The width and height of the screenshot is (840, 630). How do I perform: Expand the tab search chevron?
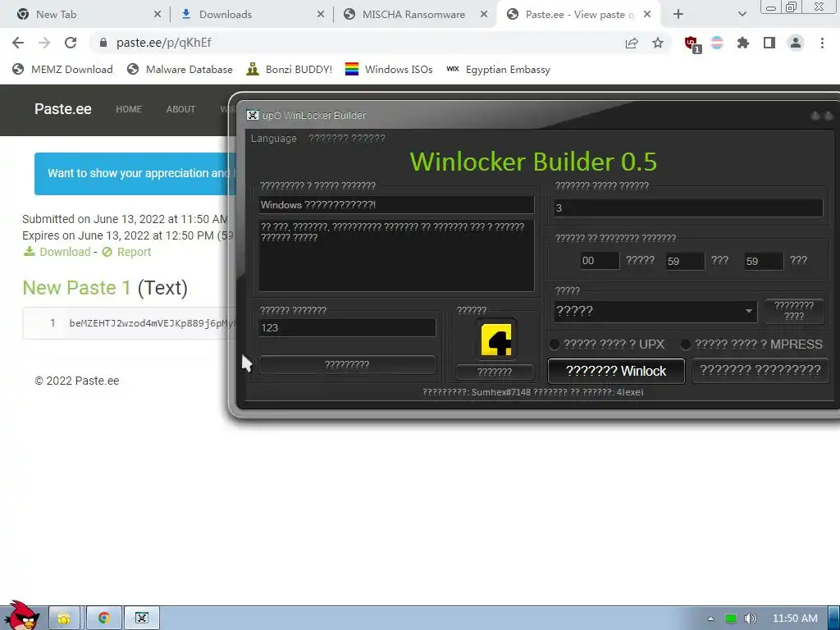point(742,15)
